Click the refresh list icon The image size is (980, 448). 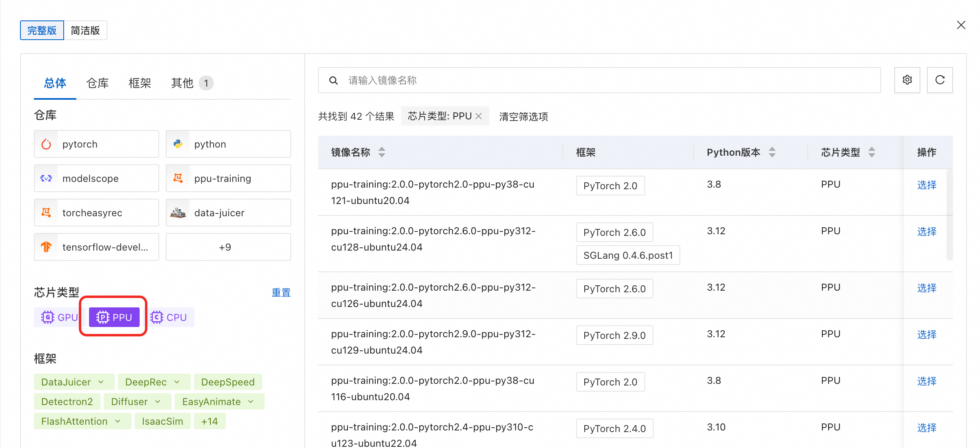tap(940, 80)
